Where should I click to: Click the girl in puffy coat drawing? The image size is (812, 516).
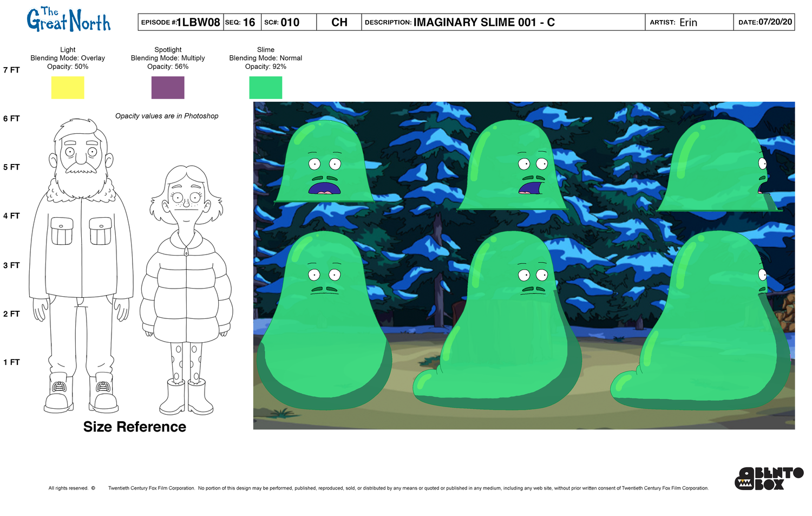point(186,290)
